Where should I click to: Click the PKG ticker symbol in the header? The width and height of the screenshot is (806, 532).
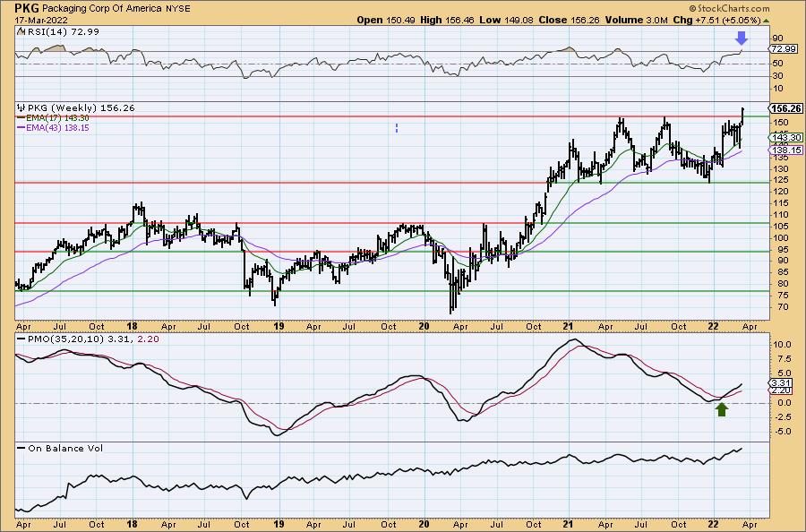pyautogui.click(x=27, y=8)
